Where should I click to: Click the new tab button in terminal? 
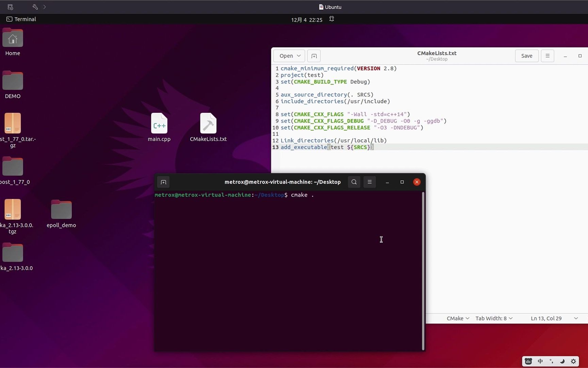(163, 182)
